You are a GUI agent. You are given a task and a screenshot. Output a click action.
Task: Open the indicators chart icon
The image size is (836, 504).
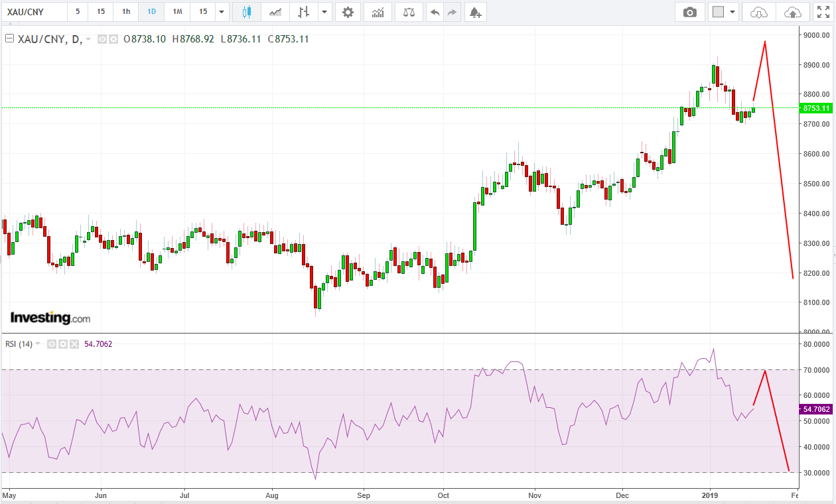[378, 12]
